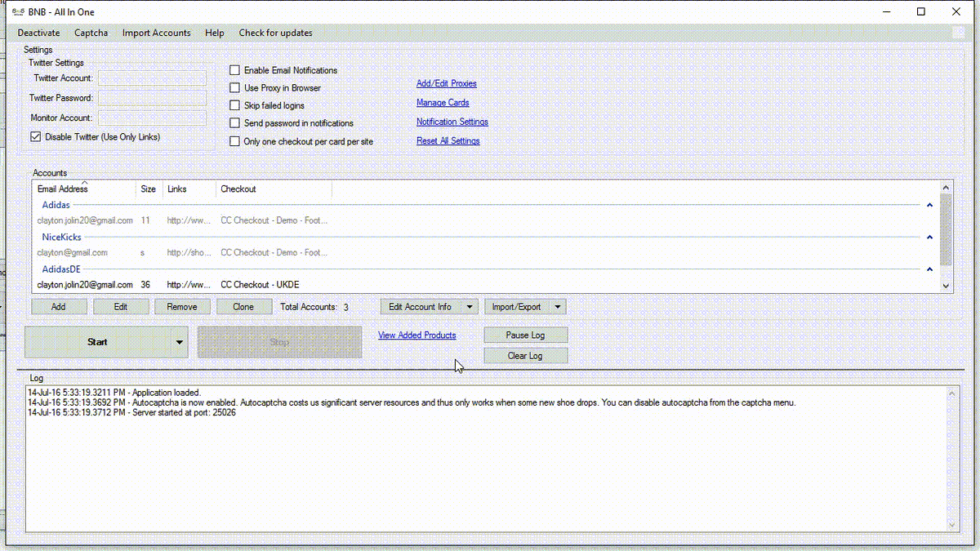Open the Notification Settings link
This screenshot has height=551, width=980.
[452, 122]
